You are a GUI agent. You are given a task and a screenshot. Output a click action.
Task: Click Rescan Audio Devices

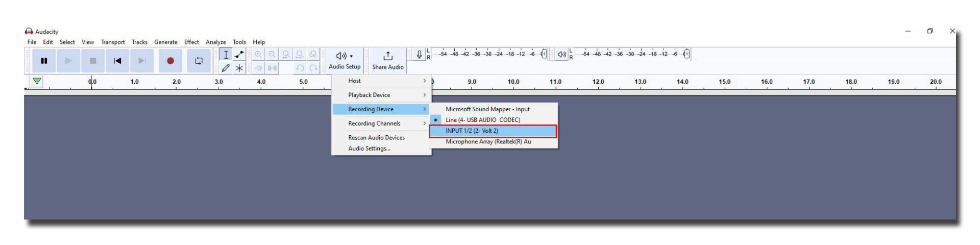pos(381,137)
